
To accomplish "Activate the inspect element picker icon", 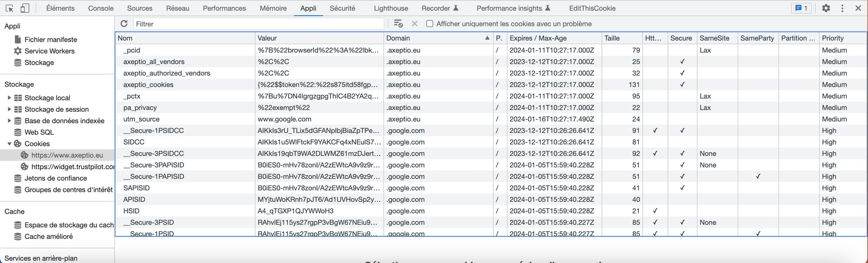I will point(10,8).
